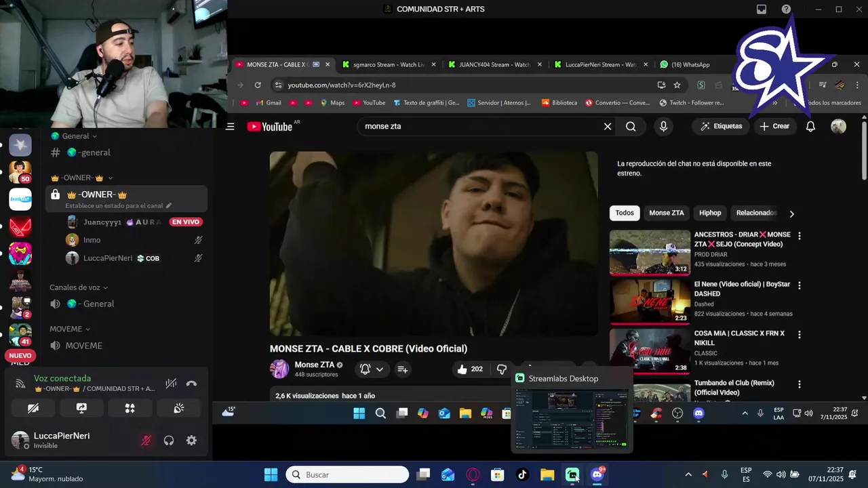Image resolution: width=868 pixels, height=488 pixels.
Task: Show more filter chips with right arrow
Action: [x=791, y=213]
